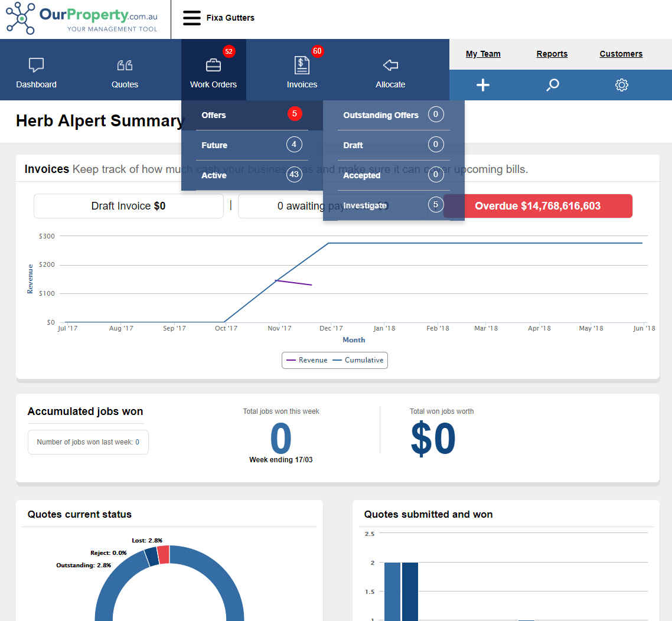Viewport: 672px width, 621px height.
Task: Click the Accumulated jobs won heading
Action: coord(85,411)
